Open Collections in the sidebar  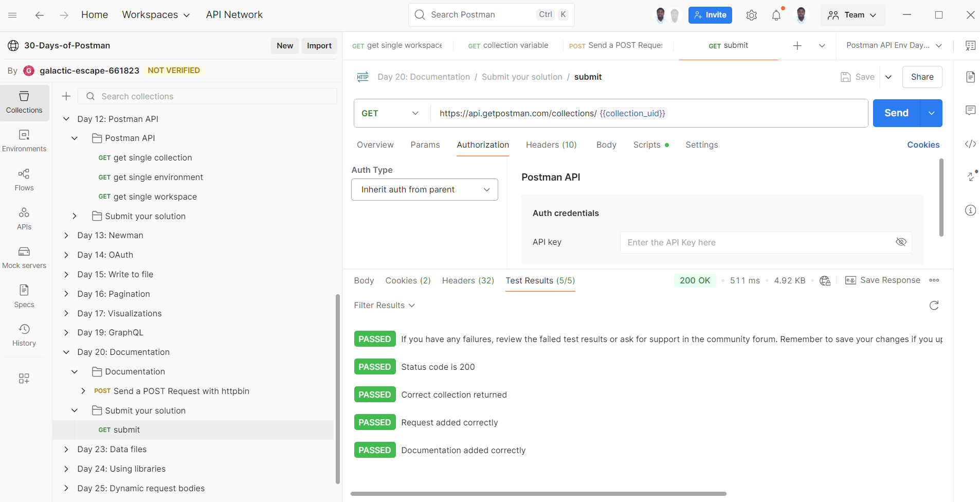point(24,103)
